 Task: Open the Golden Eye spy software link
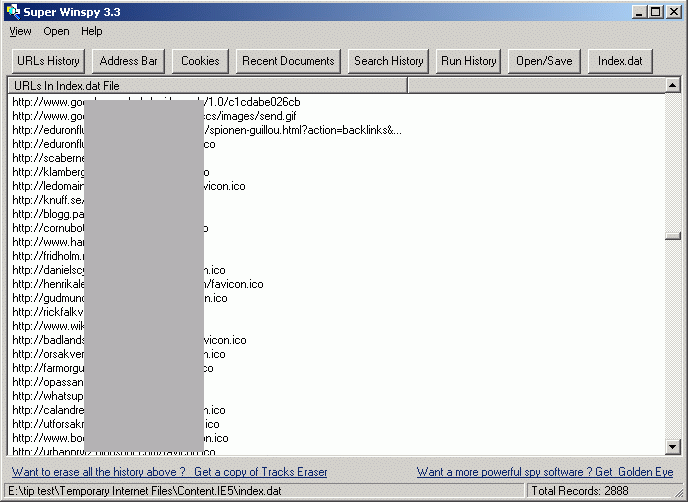545,472
